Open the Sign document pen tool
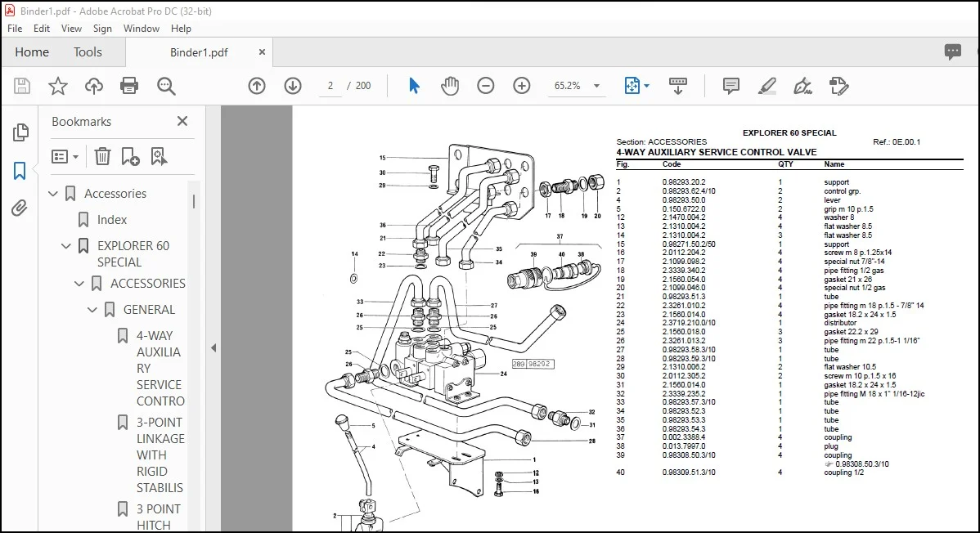 [x=802, y=86]
